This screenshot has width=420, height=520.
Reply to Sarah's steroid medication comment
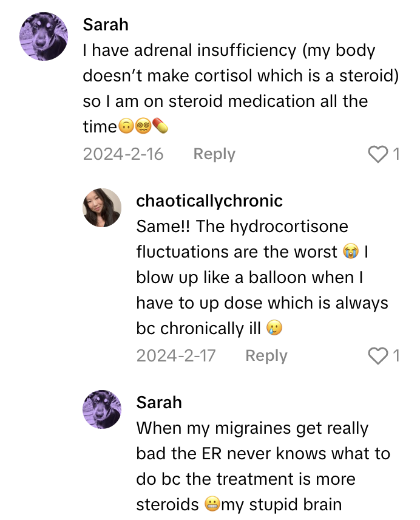coord(214,154)
